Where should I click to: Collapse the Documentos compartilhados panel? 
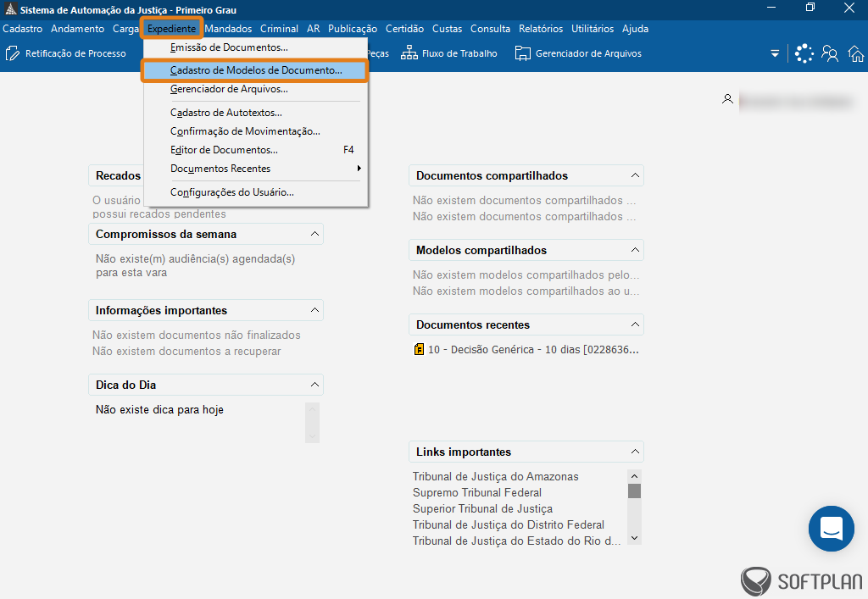(635, 175)
